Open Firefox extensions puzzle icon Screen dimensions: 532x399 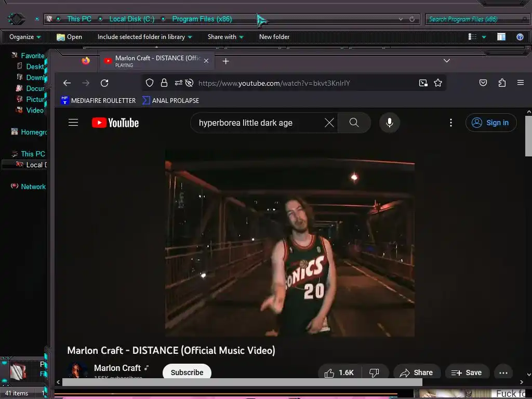click(x=502, y=83)
